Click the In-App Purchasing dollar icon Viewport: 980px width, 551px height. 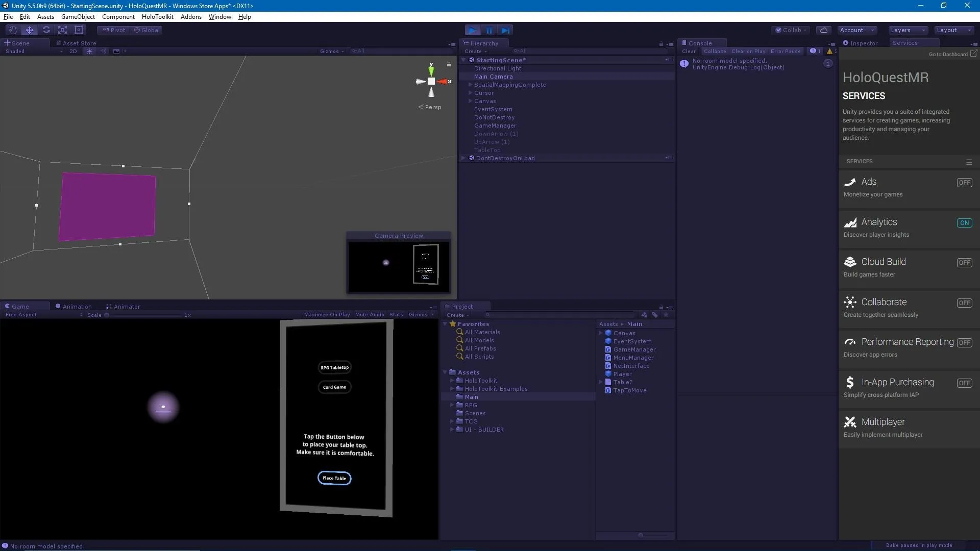(850, 382)
